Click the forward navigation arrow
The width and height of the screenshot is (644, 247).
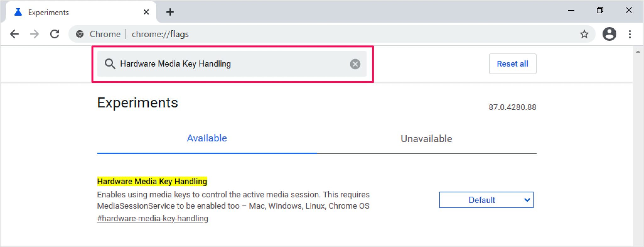(35, 34)
